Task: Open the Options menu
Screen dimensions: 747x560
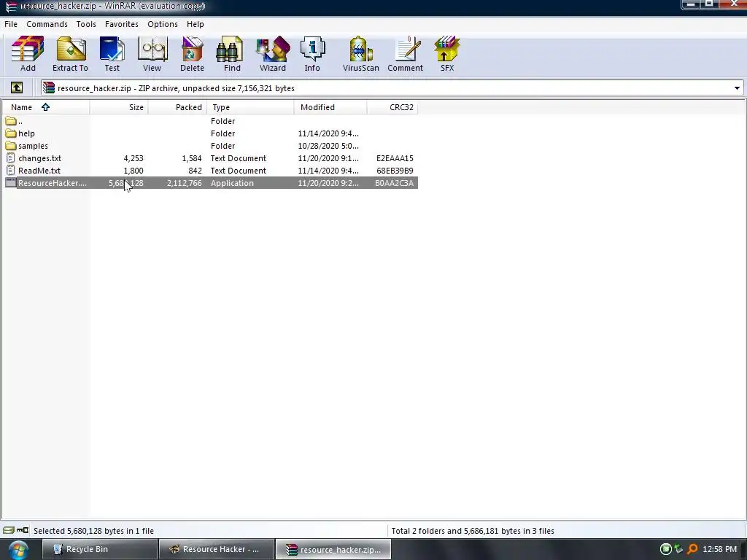Action: pos(163,24)
